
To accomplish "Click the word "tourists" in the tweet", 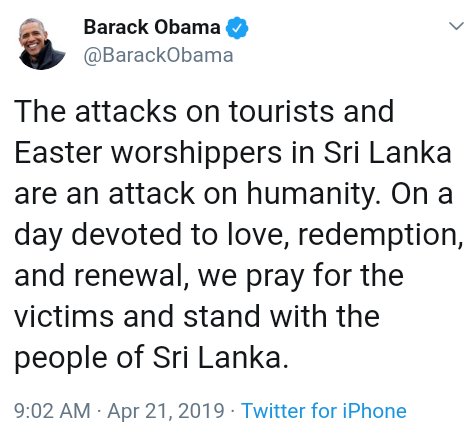I will [x=281, y=111].
